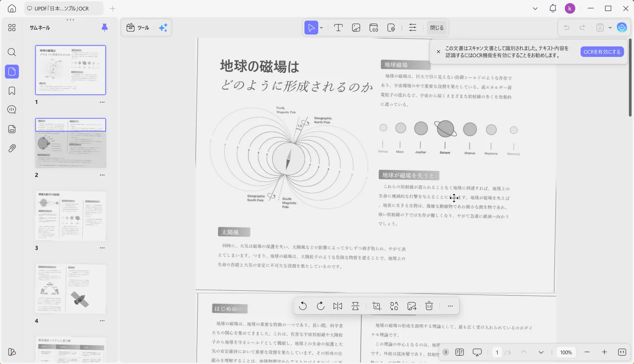
Task: Zoom out with minus button
Action: point(587,352)
